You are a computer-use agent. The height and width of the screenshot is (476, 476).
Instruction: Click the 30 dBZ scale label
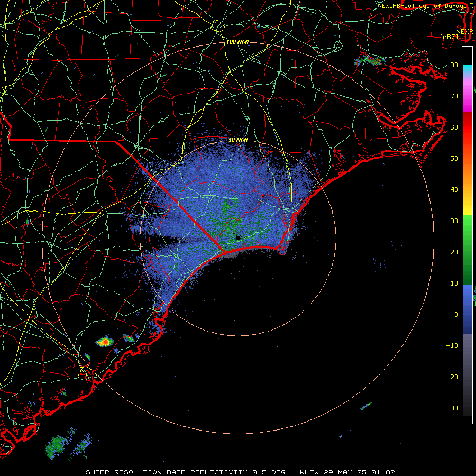click(x=454, y=221)
